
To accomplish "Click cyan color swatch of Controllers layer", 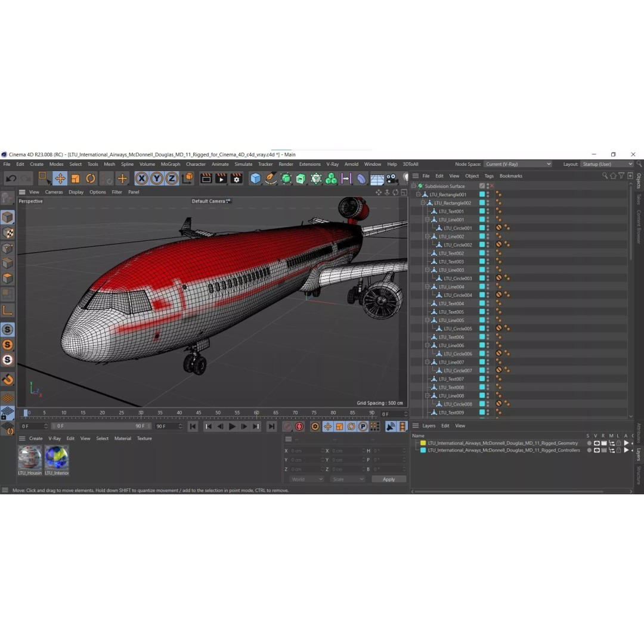I will (423, 450).
